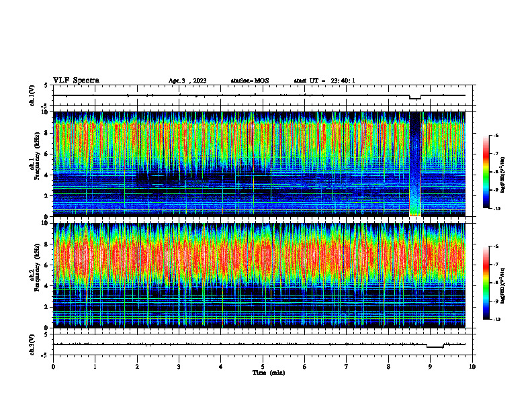Screen dimensions: 532x411
Task: Click time tick label "4" on x-axis
Action: click(x=221, y=367)
